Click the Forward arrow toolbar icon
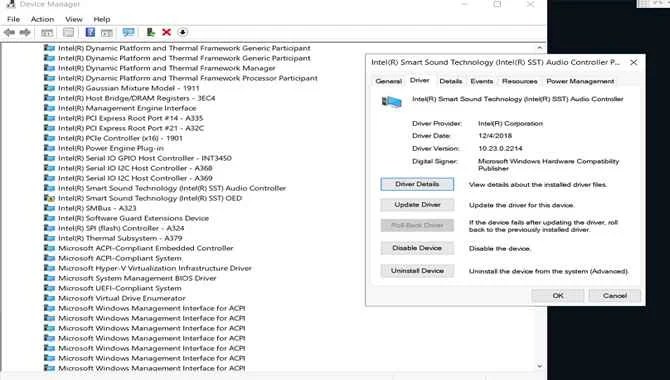670x380 pixels. pyautogui.click(x=25, y=32)
